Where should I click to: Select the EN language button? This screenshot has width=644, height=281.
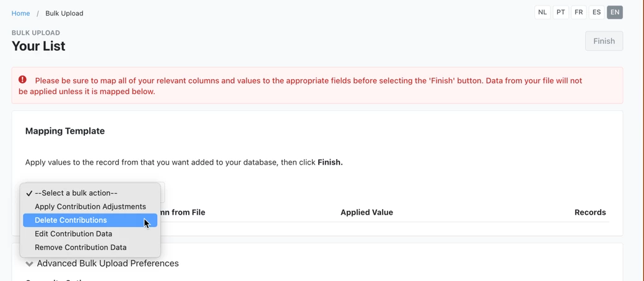[615, 12]
